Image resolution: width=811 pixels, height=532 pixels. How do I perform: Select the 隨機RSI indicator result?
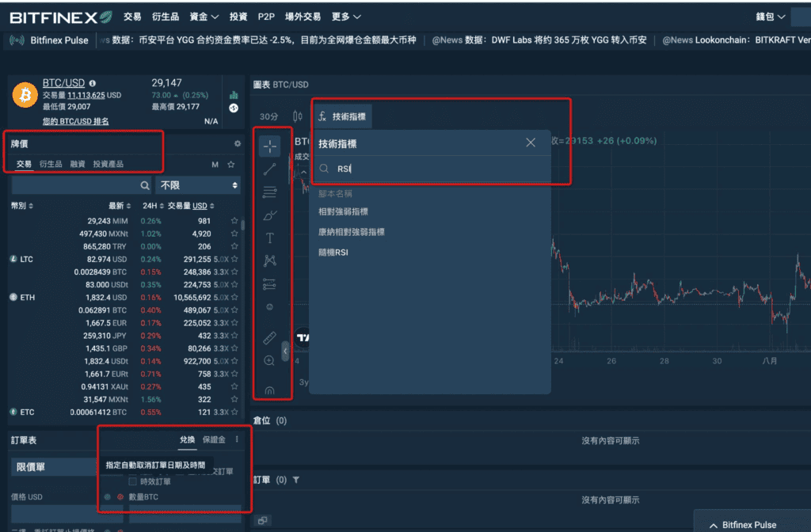pos(333,253)
